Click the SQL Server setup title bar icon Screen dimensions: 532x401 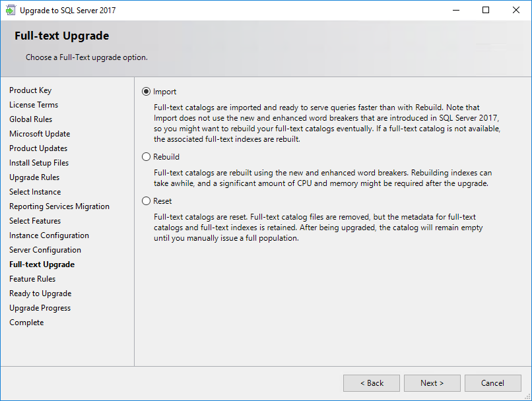(x=11, y=10)
